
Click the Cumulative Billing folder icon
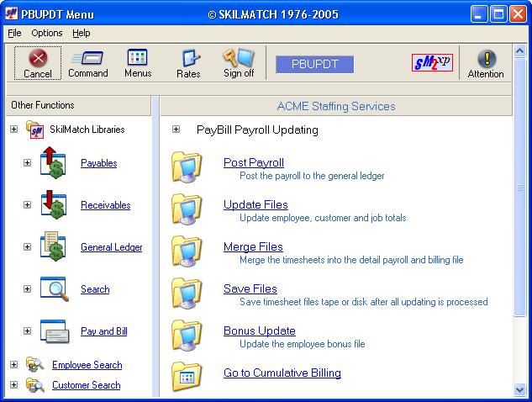187,376
